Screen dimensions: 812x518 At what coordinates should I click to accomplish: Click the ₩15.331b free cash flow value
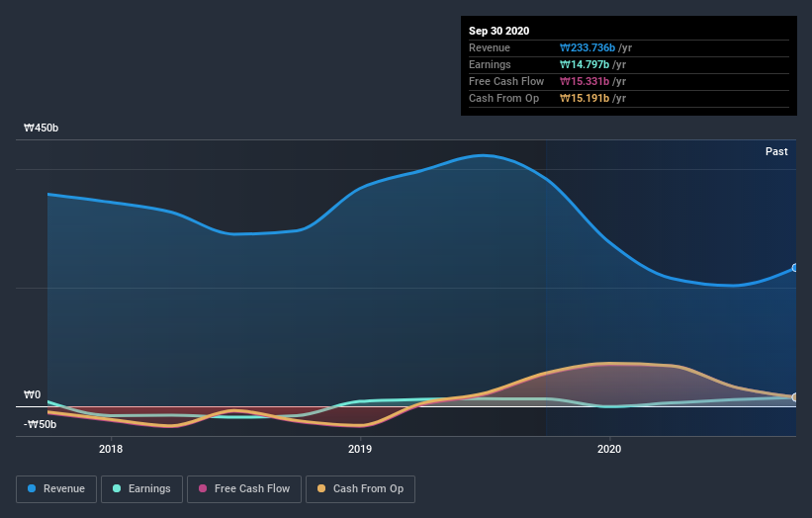tap(585, 82)
